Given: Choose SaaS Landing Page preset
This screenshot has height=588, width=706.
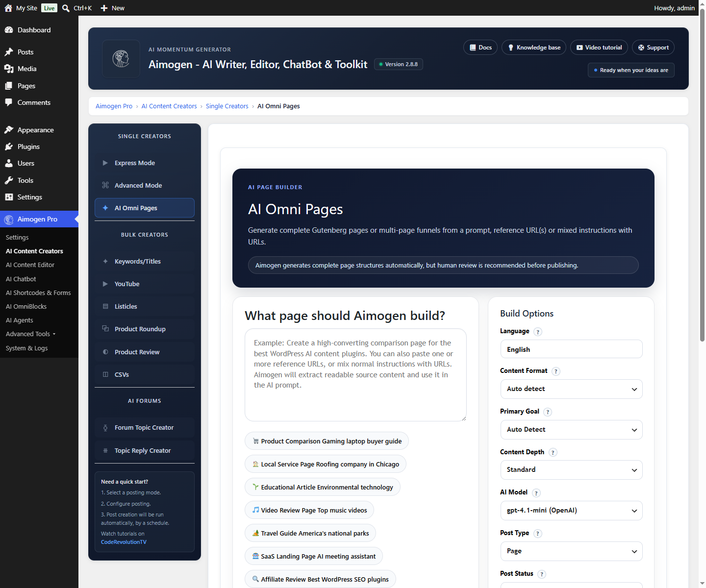Looking at the screenshot, I should coord(314,556).
